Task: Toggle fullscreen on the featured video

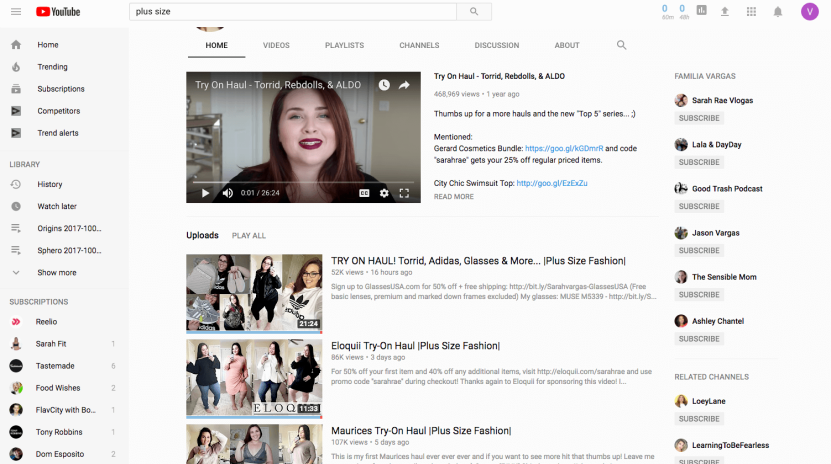Action: point(404,193)
